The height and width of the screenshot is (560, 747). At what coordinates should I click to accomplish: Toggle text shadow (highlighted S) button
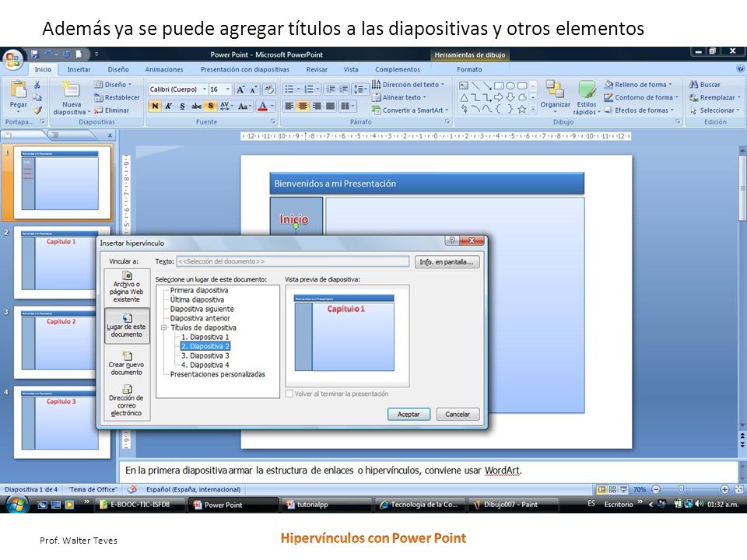(211, 107)
